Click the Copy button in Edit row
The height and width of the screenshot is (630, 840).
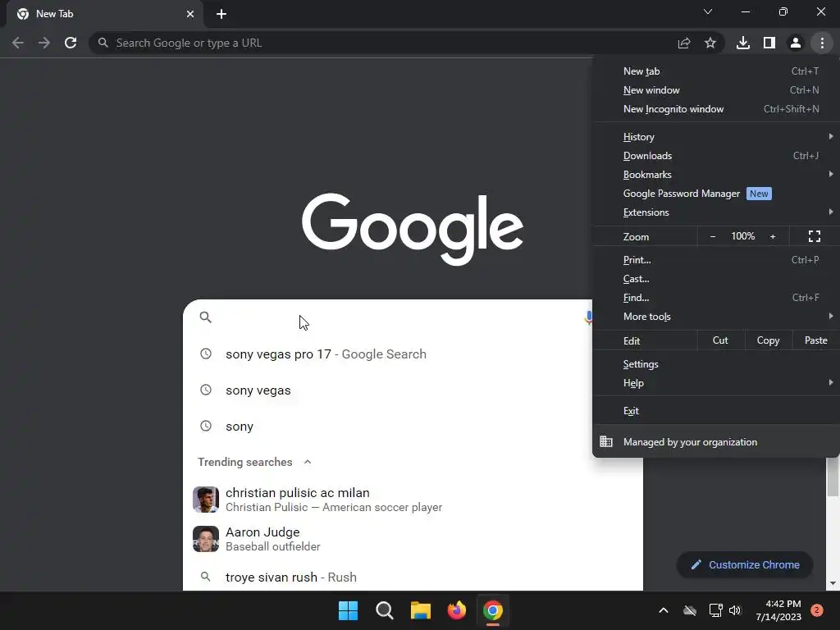(768, 340)
